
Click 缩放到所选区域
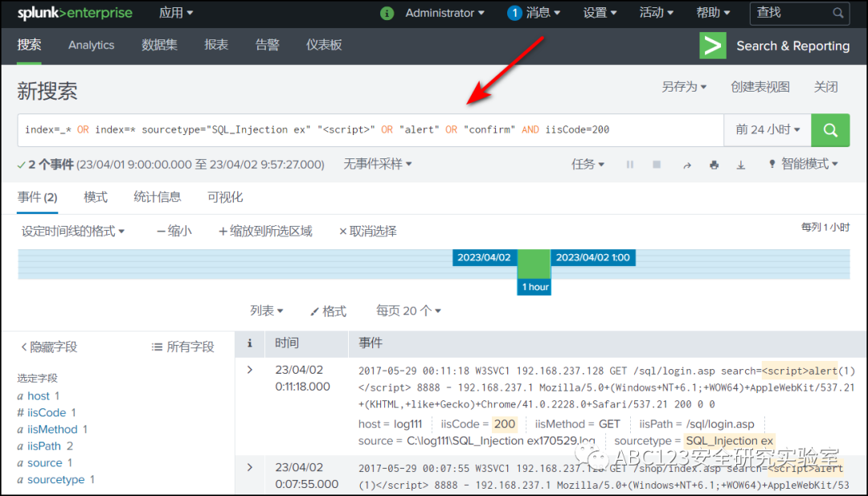point(265,232)
